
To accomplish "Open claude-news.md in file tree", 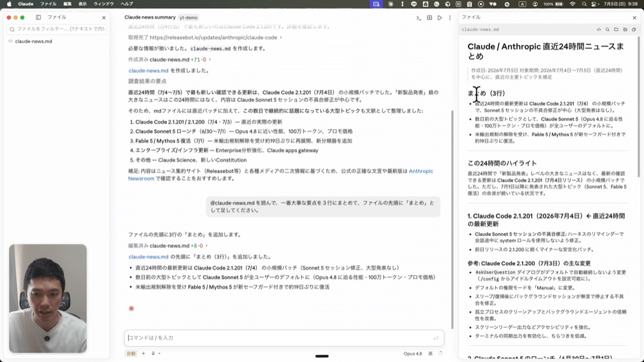I will (33, 41).
